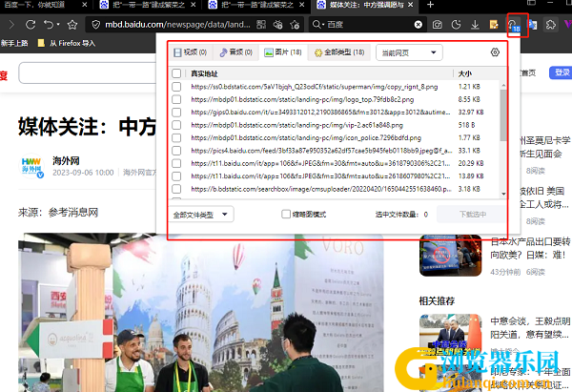The image size is (572, 392).
Task: Click the file list scroll-up arrow
Action: tap(503, 86)
